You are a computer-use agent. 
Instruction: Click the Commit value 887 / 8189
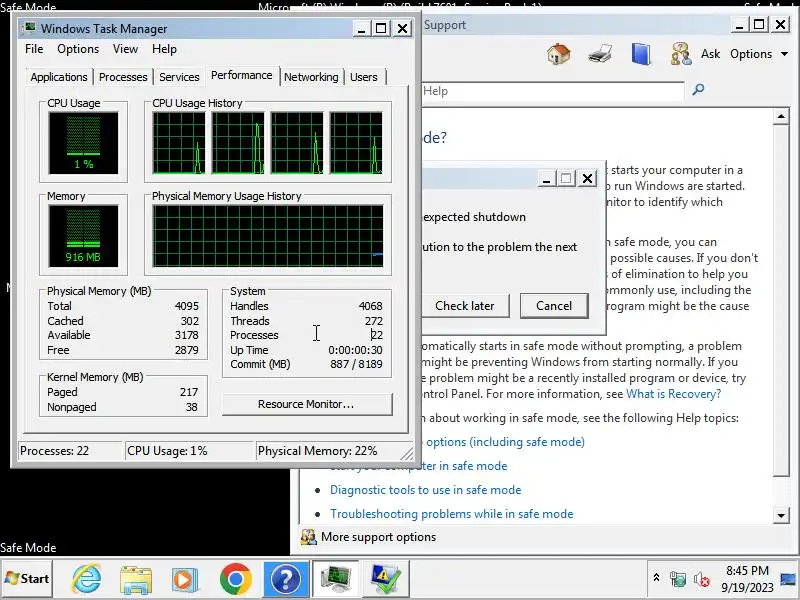click(x=356, y=364)
